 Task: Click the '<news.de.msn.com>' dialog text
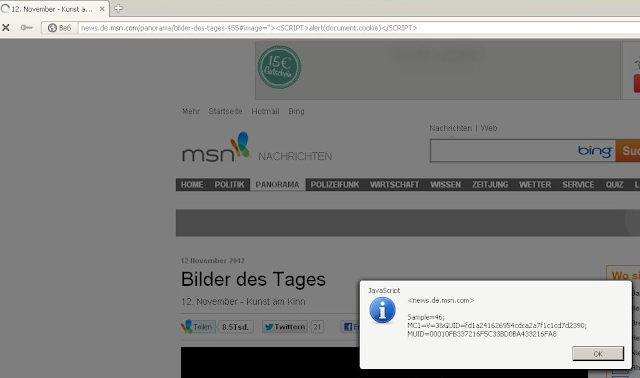pyautogui.click(x=441, y=300)
